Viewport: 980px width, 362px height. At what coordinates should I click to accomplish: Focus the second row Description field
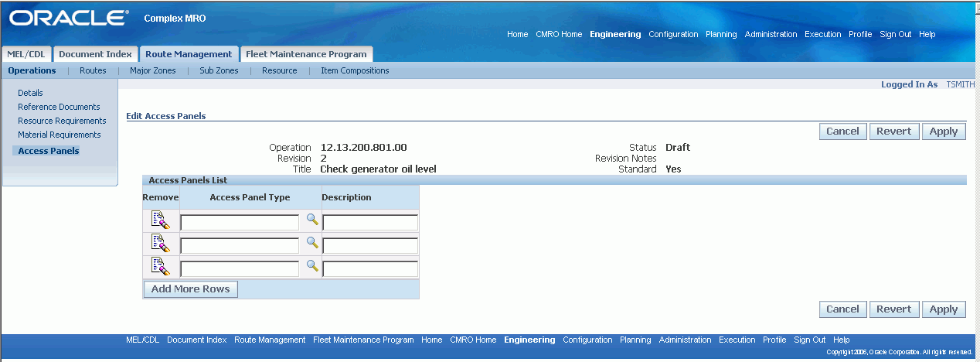point(370,246)
